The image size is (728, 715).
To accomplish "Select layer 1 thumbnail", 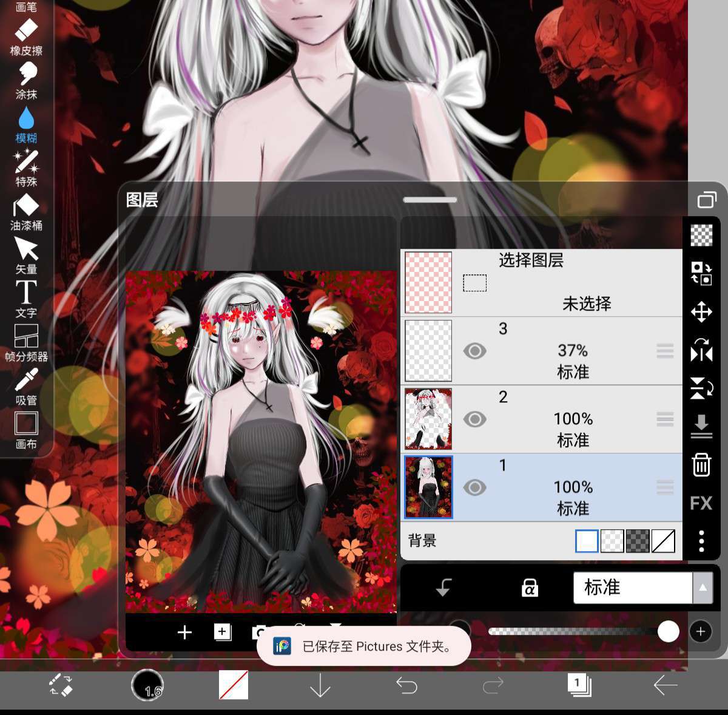I will click(428, 487).
